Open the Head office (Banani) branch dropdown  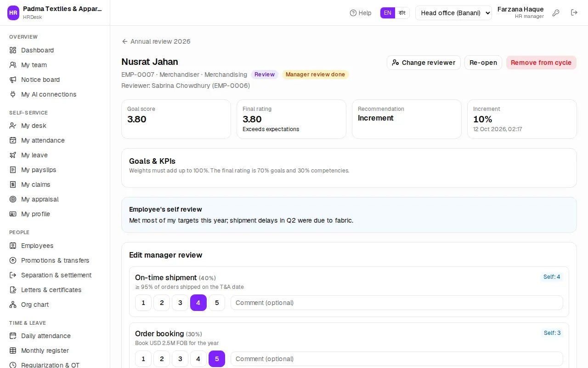(x=453, y=13)
